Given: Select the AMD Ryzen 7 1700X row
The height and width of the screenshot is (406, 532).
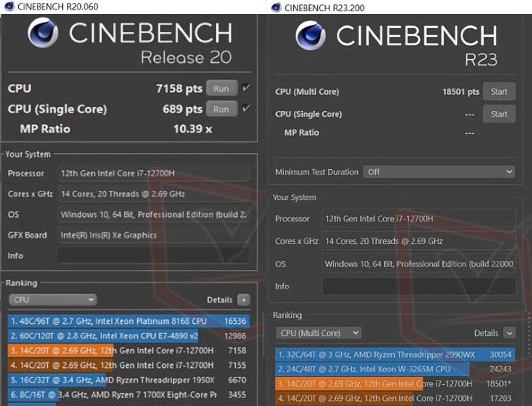Looking at the screenshot, I should pyautogui.click(x=129, y=395).
